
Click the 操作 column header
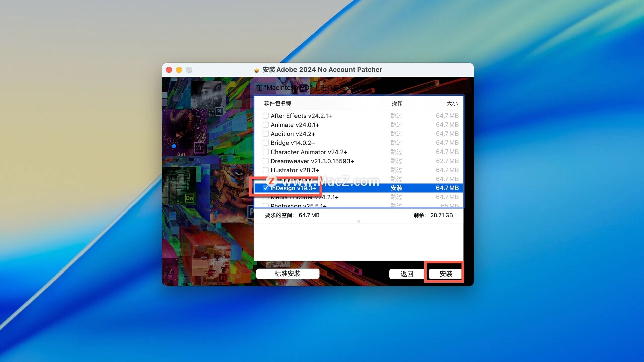397,103
